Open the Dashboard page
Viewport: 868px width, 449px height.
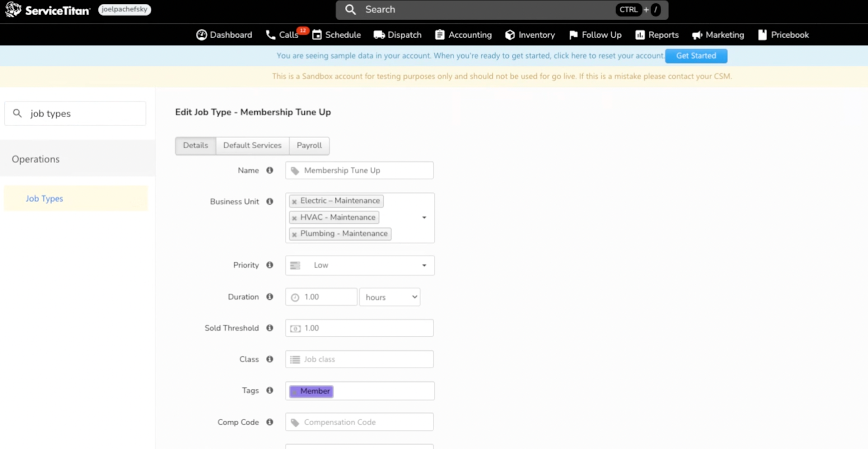coord(224,35)
